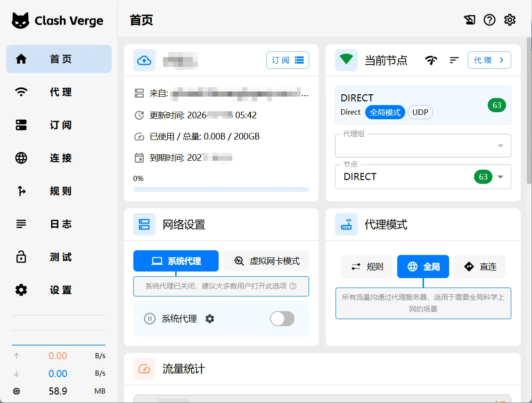This screenshot has height=403, width=532.
Task: Select the 虚拟网卡模式 tab
Action: coord(266,261)
